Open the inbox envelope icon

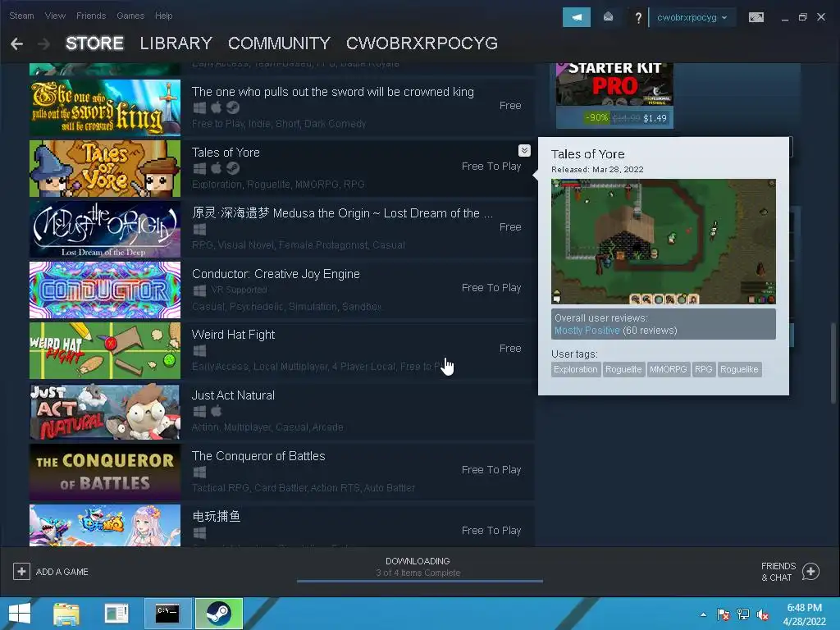tap(608, 17)
